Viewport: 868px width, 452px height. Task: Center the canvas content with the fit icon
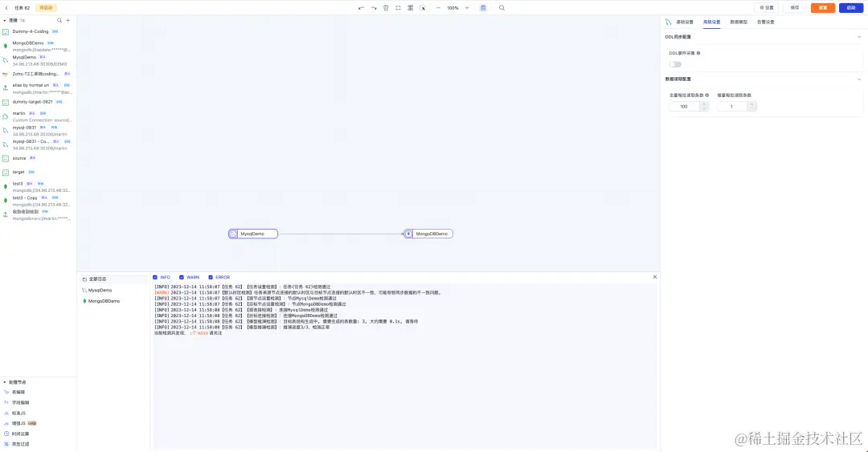[x=398, y=8]
